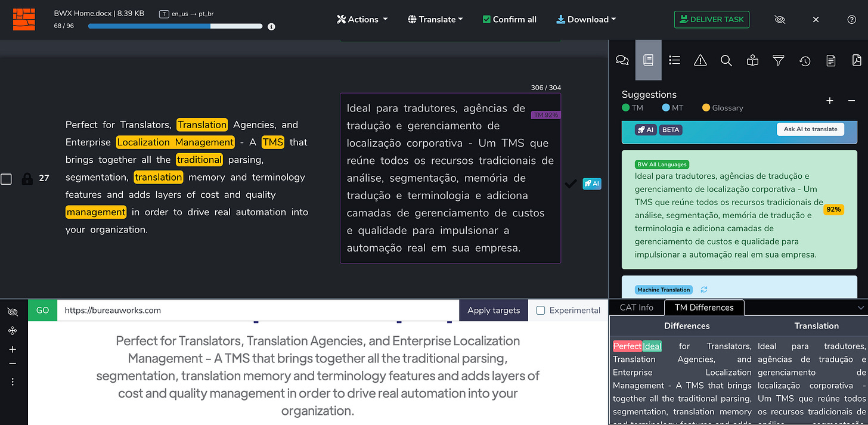Open the book reader panel icon
The height and width of the screenshot is (425, 868).
point(752,60)
